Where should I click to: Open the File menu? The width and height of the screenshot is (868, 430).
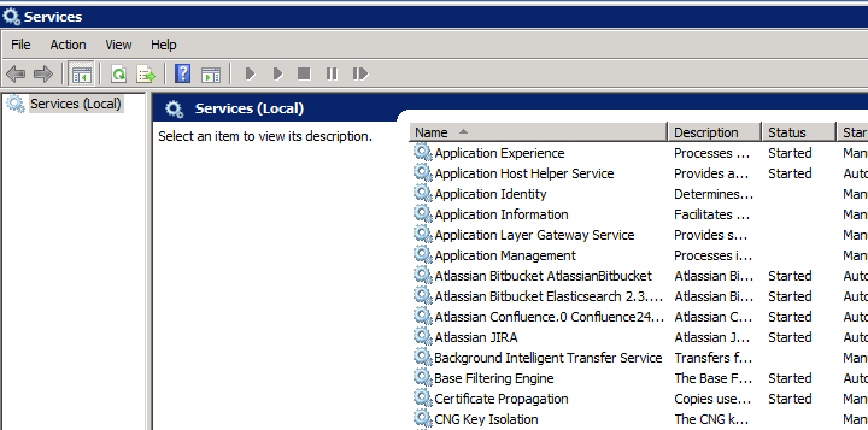20,45
